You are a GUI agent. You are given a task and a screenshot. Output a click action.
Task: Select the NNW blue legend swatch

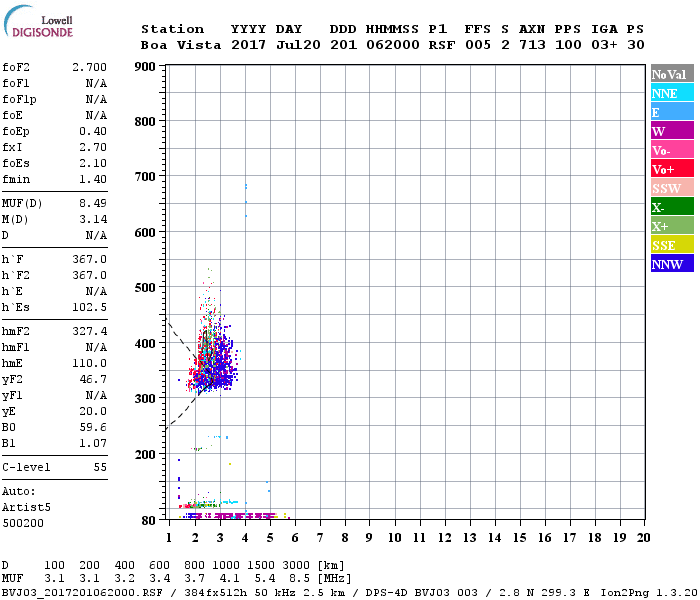click(672, 263)
